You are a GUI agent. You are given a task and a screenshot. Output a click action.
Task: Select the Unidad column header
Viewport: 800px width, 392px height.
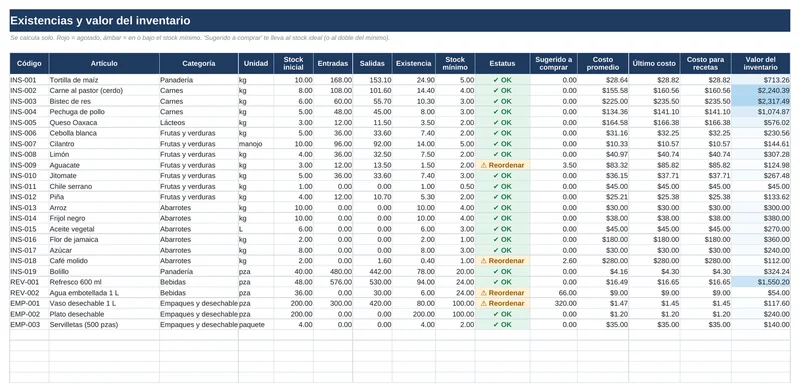256,64
